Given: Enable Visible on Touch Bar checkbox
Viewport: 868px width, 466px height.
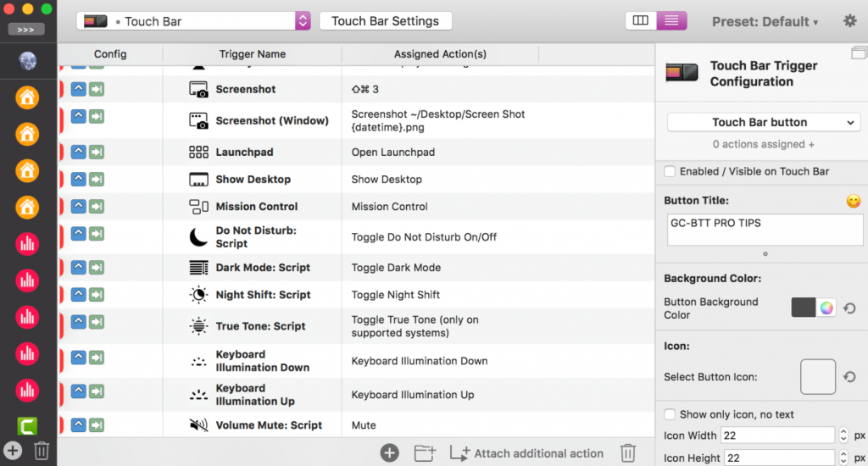Looking at the screenshot, I should [670, 171].
